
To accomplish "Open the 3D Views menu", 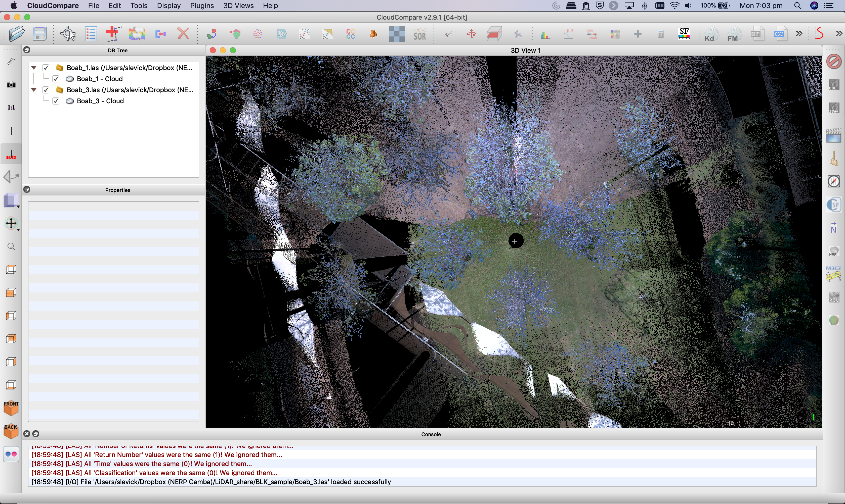I will (x=238, y=6).
